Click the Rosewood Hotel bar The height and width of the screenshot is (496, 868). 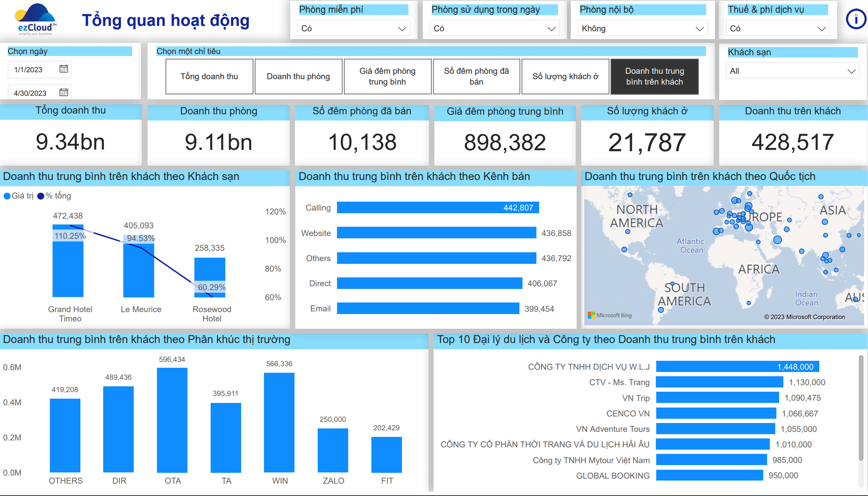210,277
